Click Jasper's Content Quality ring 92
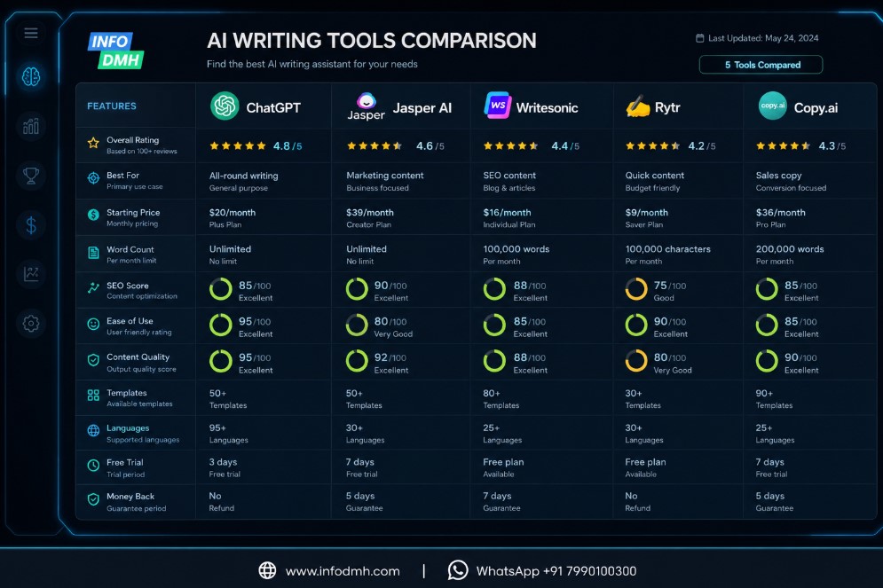Screen dimensions: 883x588 click(x=357, y=361)
